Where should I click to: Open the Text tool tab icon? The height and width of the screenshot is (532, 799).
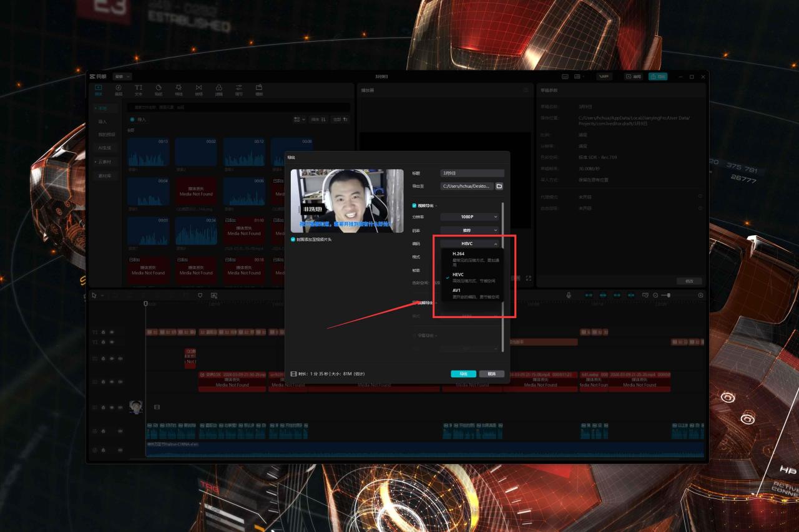coord(139,90)
